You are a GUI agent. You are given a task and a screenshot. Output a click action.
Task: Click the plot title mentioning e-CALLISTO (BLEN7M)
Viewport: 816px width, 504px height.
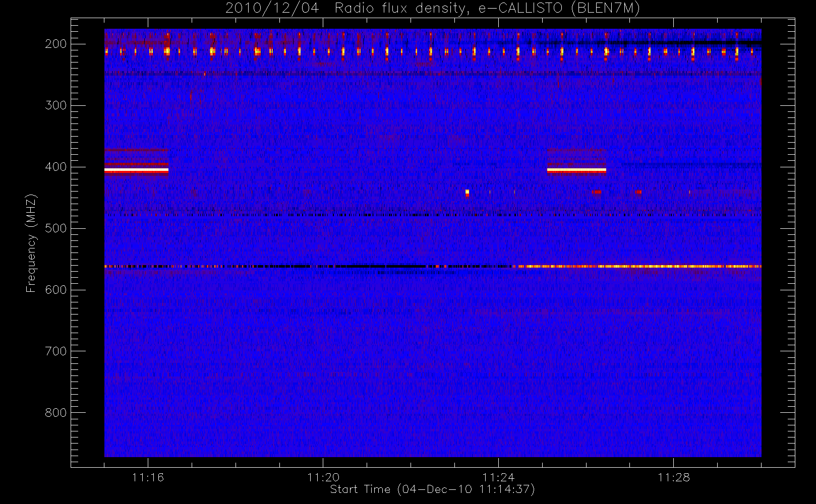433,9
